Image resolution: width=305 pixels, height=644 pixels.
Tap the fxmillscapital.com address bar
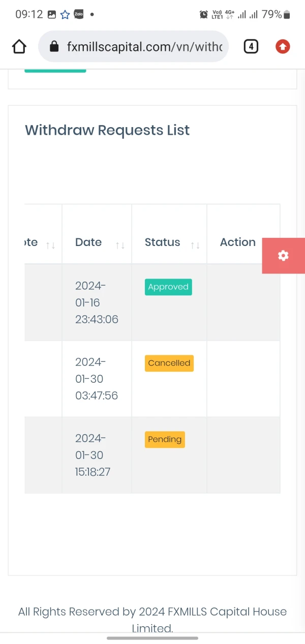tap(144, 47)
